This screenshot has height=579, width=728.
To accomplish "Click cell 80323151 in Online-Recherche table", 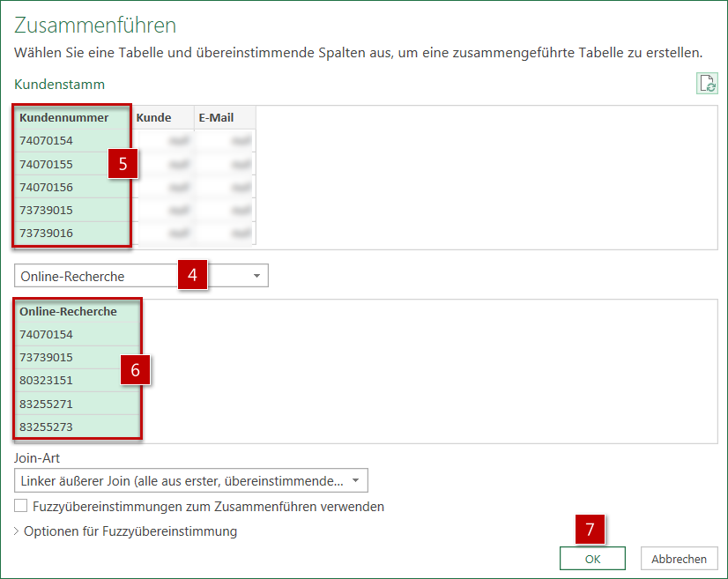I will coord(78,381).
